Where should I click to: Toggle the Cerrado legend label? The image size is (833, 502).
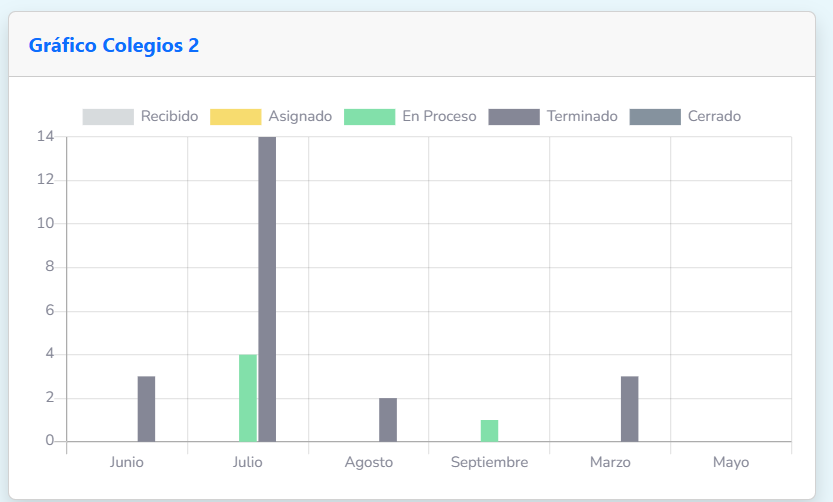point(714,116)
